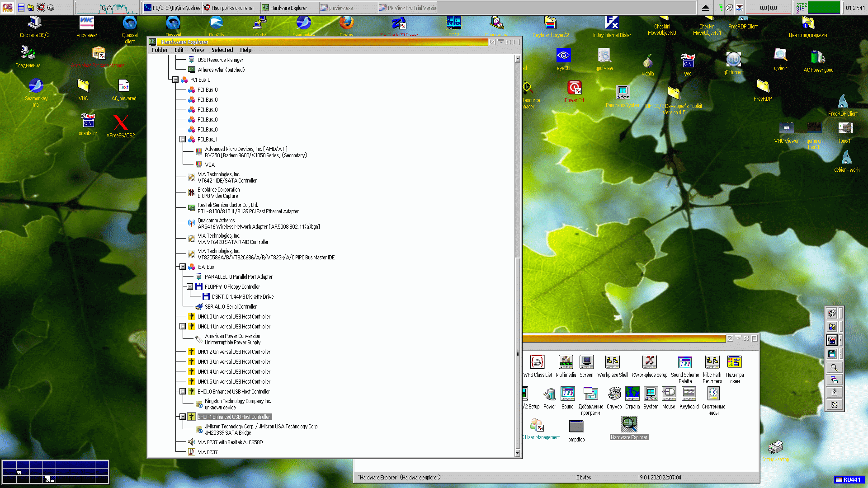Select the UHCI_3 Universal USB Host Controller row
The height and width of the screenshot is (488, 868).
coord(234,362)
